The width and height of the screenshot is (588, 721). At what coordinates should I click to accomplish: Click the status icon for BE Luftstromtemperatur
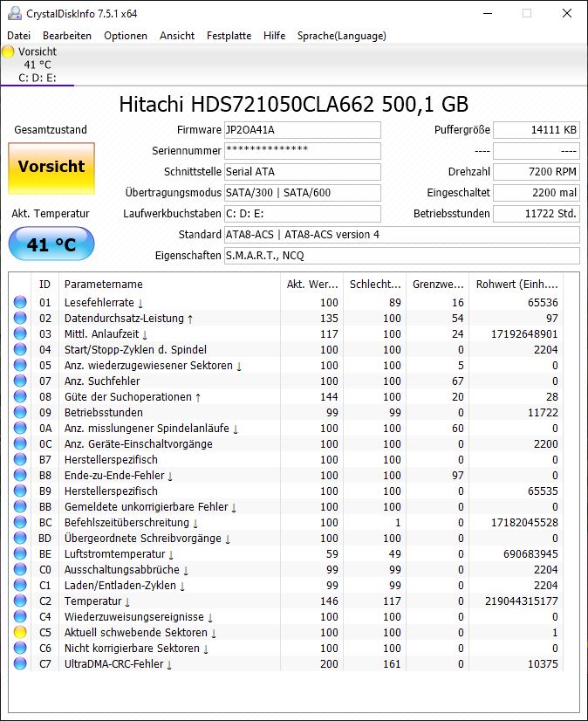click(20, 553)
